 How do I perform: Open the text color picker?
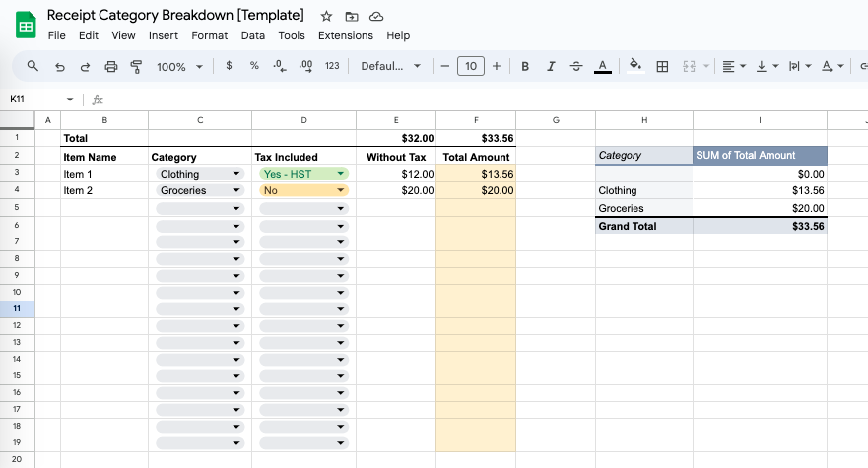[x=603, y=66]
